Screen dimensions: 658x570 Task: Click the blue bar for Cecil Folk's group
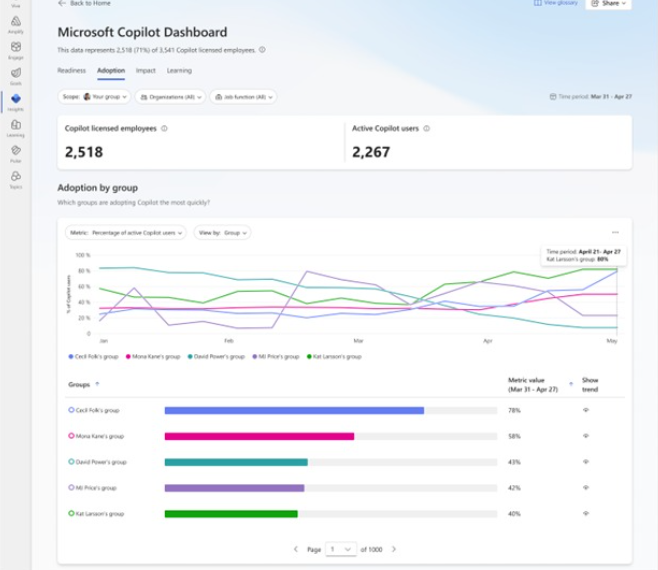click(294, 411)
